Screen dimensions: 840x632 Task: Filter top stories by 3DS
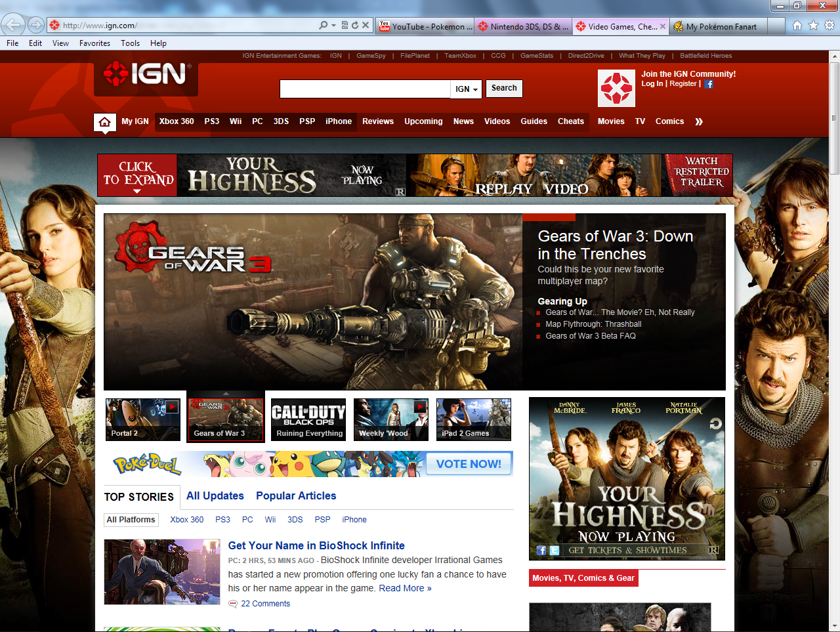click(295, 520)
